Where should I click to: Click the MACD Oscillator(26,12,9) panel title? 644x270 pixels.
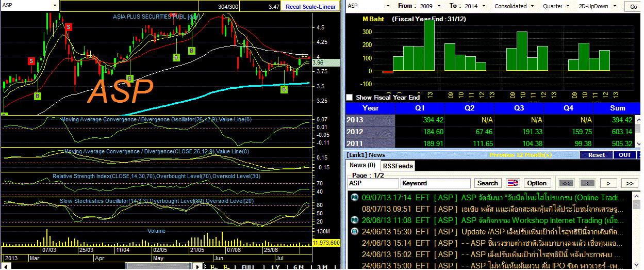(x=156, y=120)
